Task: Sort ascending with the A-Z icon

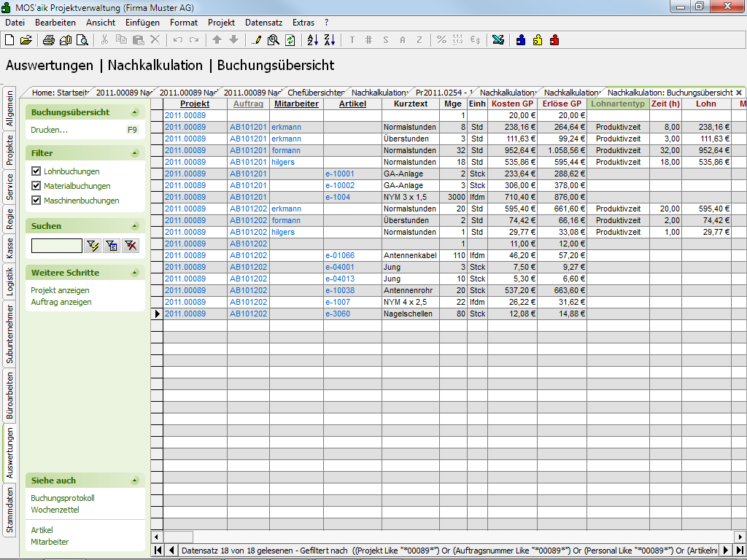Action: (x=312, y=41)
